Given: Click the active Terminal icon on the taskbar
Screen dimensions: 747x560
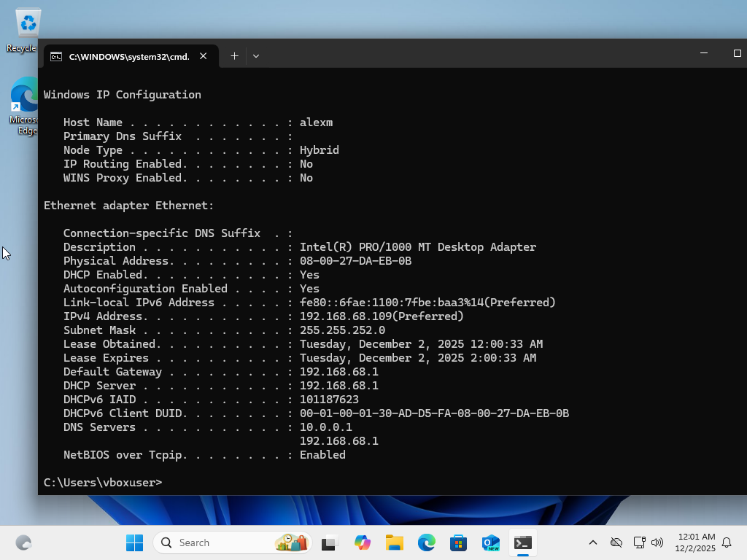Looking at the screenshot, I should point(522,542).
